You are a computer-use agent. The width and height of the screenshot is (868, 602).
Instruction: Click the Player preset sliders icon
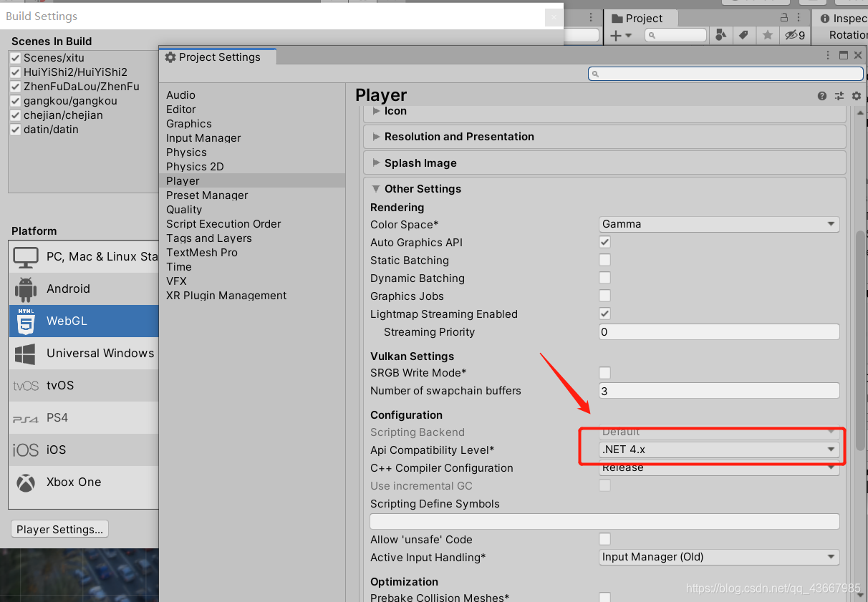(839, 96)
